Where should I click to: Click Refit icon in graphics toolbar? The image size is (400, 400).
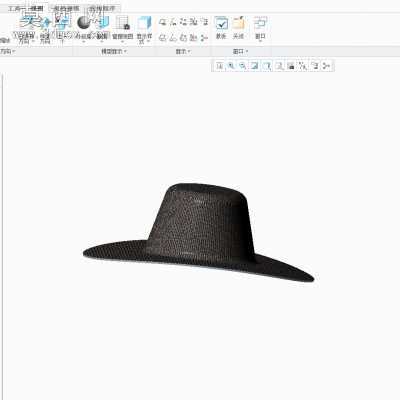pyautogui.click(x=219, y=66)
